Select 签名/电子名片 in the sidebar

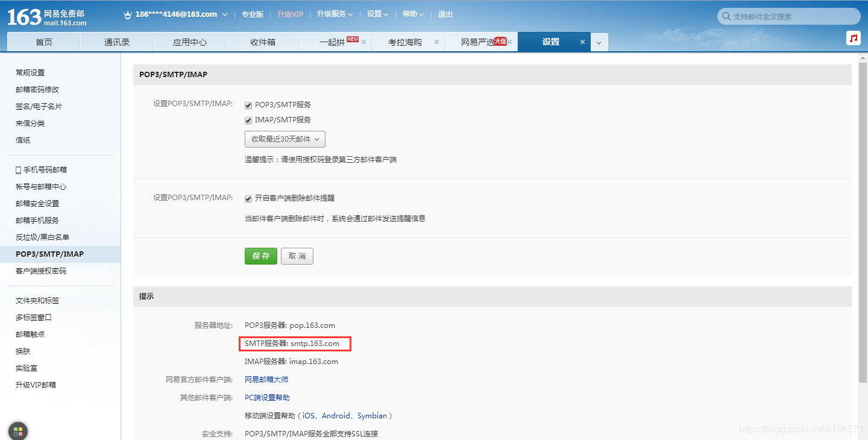[39, 107]
